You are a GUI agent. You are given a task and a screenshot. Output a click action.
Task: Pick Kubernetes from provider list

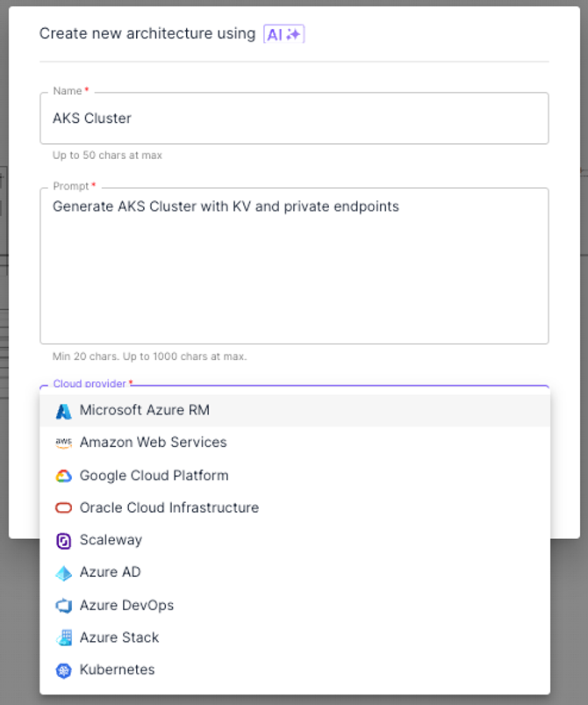(x=118, y=670)
